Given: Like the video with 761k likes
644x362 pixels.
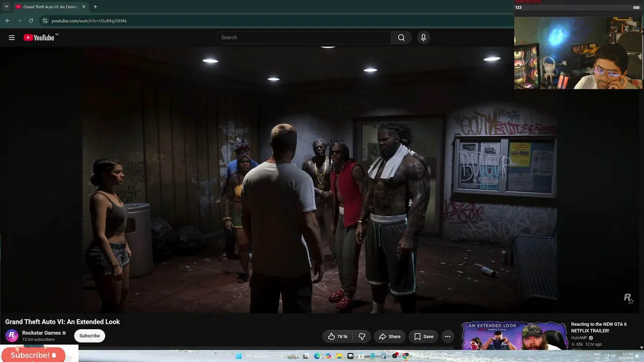Looking at the screenshot, I should click(x=338, y=336).
